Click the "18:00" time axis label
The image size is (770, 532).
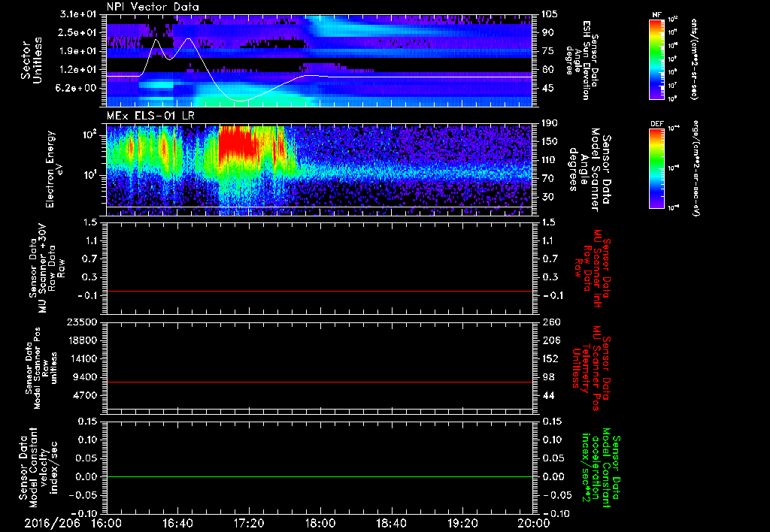[320, 524]
